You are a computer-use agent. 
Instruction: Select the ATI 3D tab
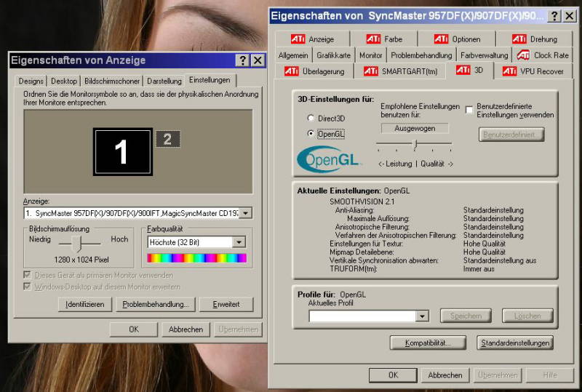(469, 70)
